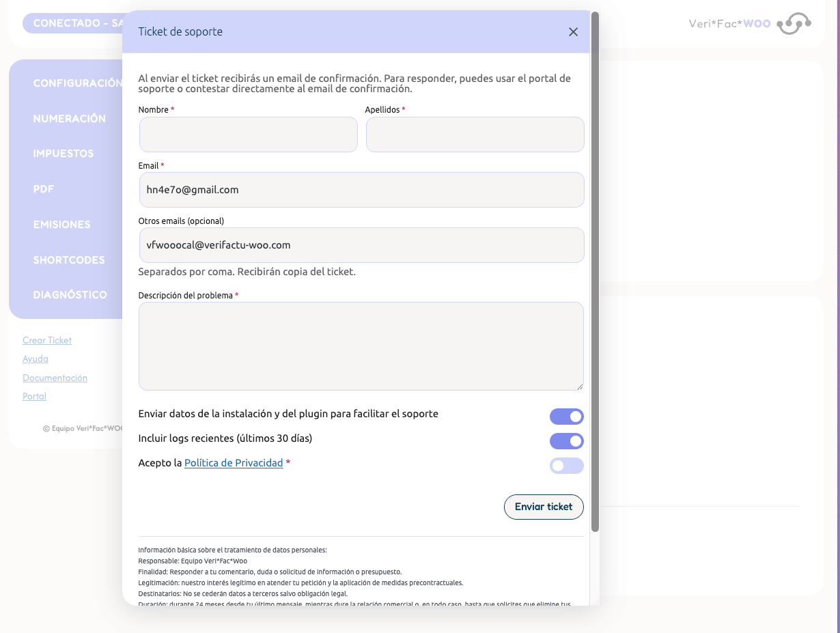This screenshot has height=633, width=840.
Task: Open the Numeración menu item
Action: [70, 118]
